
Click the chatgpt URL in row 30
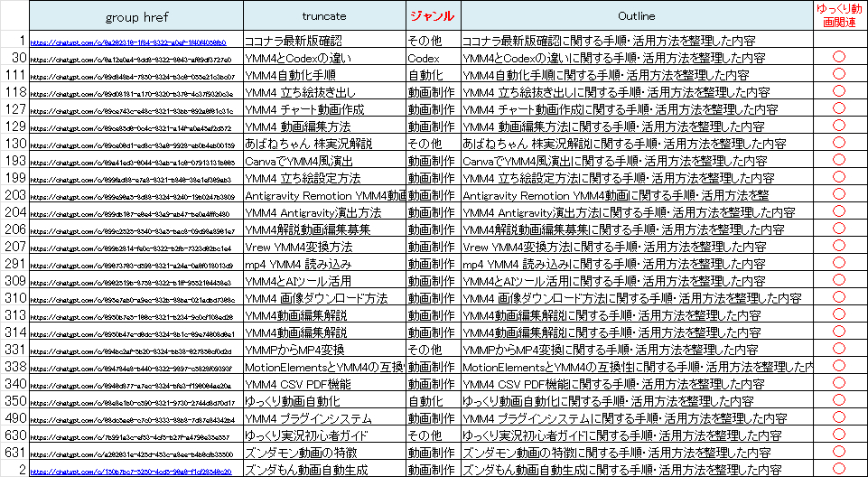point(131,60)
